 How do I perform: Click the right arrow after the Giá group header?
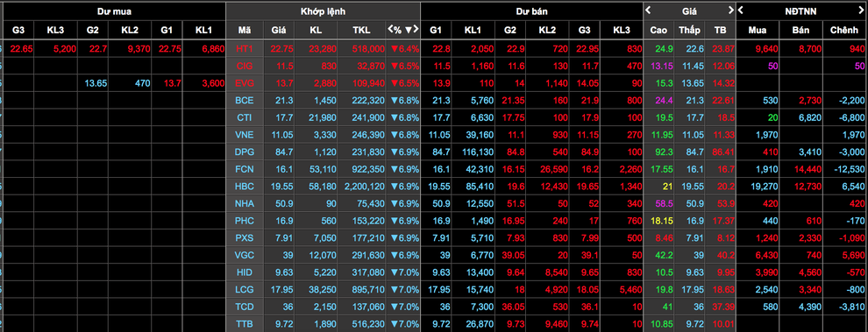click(730, 10)
